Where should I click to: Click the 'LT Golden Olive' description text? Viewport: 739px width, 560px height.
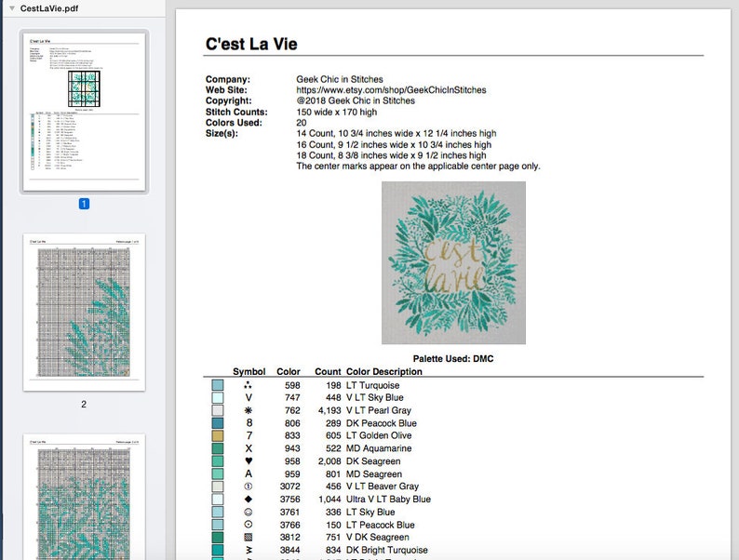[x=379, y=435]
